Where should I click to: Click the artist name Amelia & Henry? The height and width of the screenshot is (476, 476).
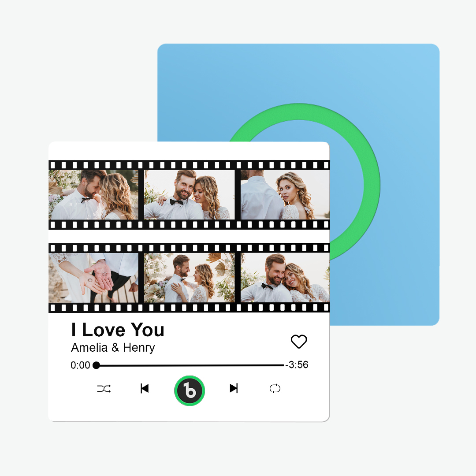coord(113,348)
